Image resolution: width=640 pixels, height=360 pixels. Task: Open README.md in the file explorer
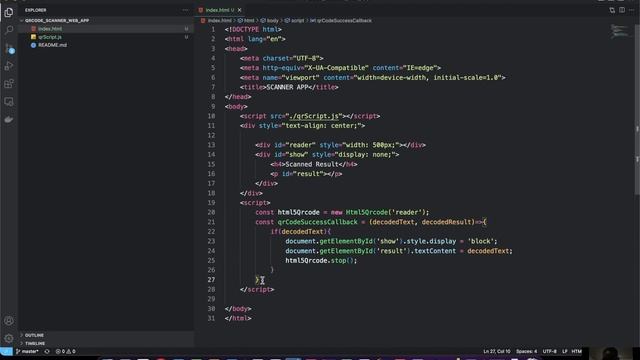point(52,45)
